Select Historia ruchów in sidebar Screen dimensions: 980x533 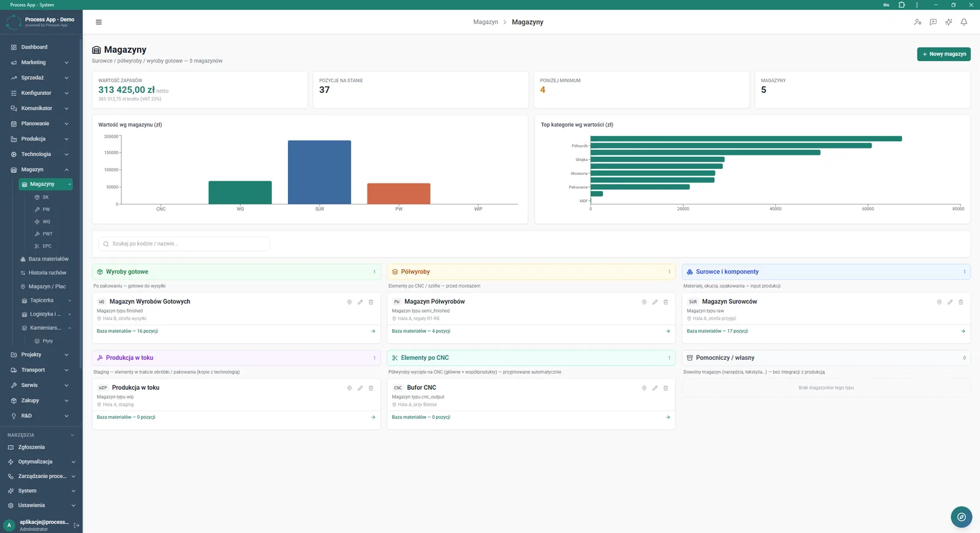46,273
